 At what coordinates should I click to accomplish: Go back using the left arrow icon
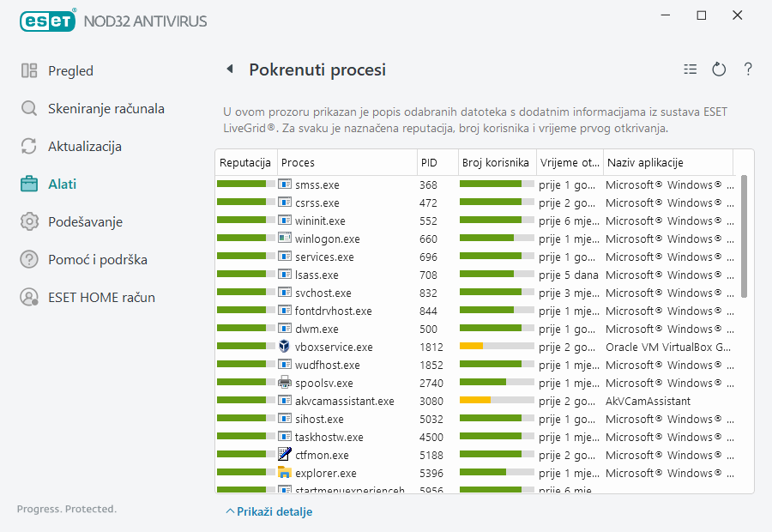point(229,70)
